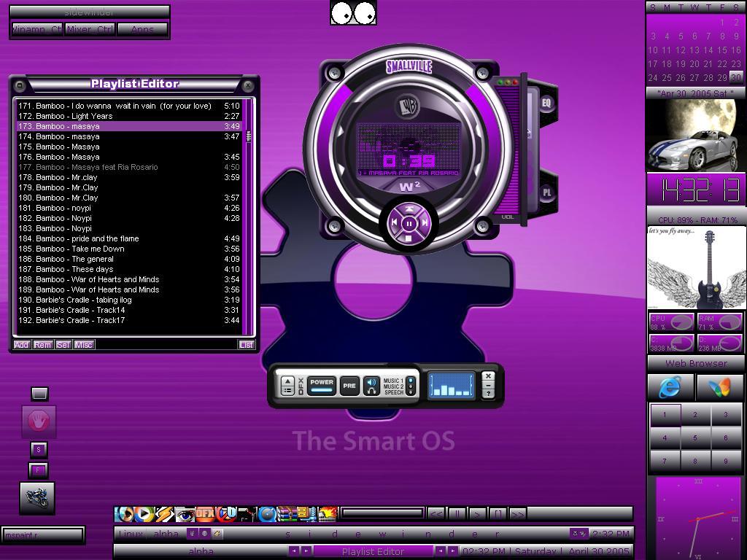Launch DFX icon from the dock

click(x=205, y=514)
